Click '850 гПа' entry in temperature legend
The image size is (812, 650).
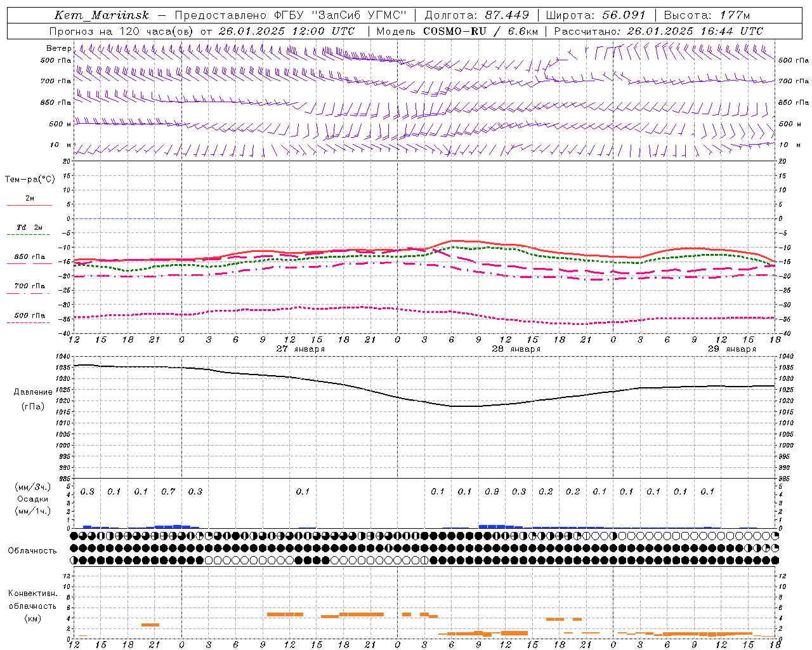tap(29, 257)
